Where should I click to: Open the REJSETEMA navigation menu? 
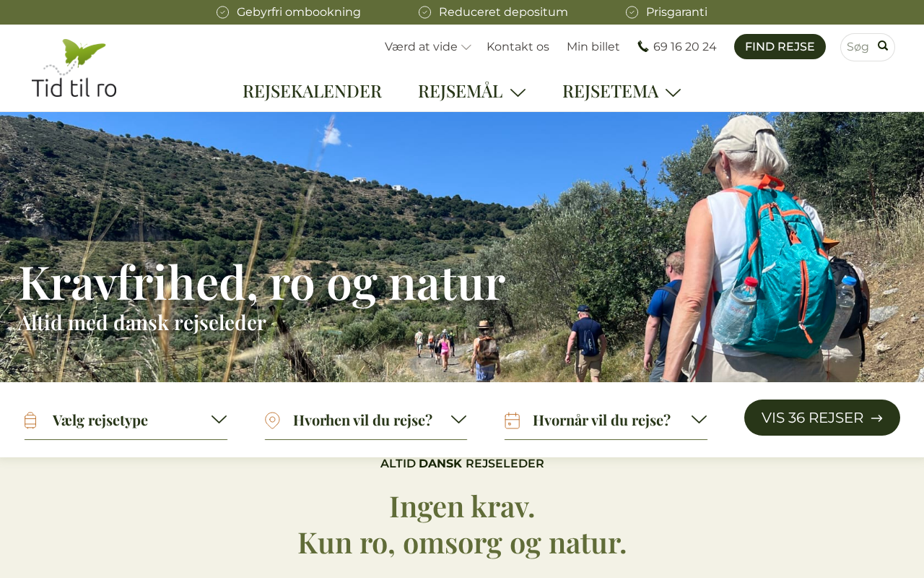(x=622, y=92)
